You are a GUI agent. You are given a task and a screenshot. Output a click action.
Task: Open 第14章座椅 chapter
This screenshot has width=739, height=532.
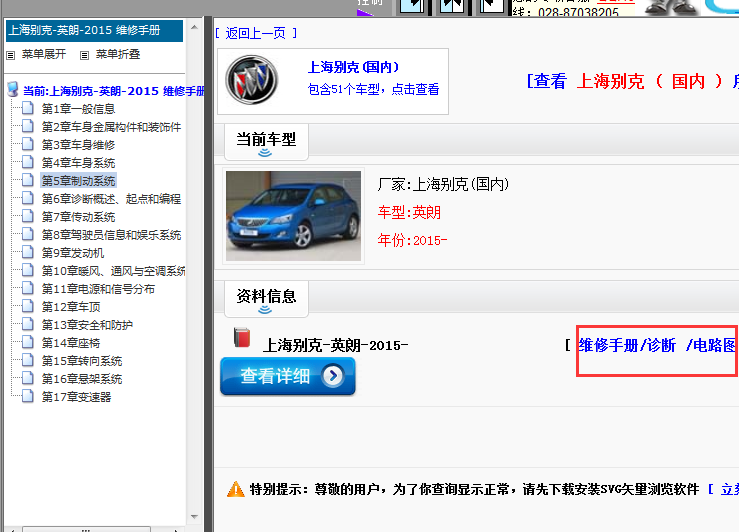(71, 343)
